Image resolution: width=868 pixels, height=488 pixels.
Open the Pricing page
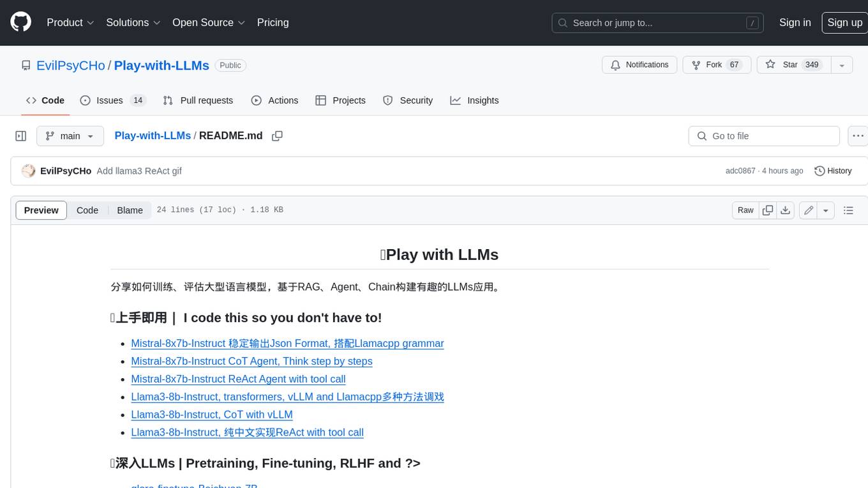click(x=273, y=22)
